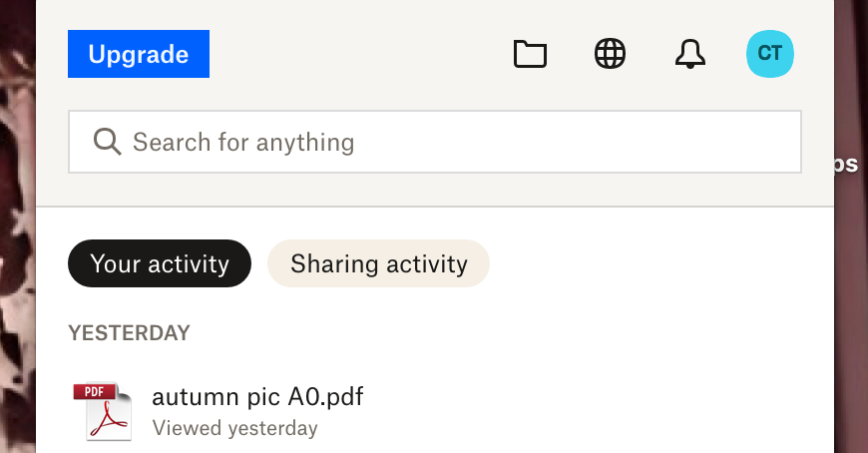The height and width of the screenshot is (453, 868).
Task: Click the empty space right of Sharing activity
Action: [649, 263]
